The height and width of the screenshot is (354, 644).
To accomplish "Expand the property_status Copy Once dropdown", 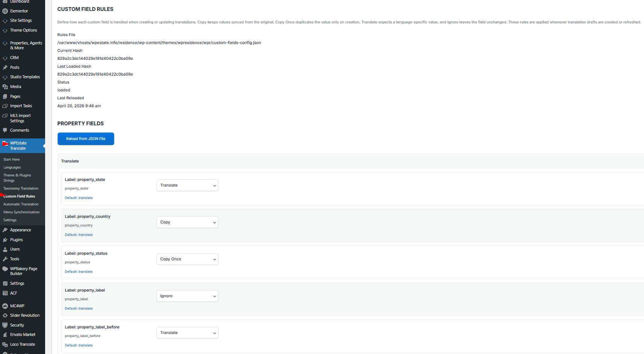I will coord(187,259).
